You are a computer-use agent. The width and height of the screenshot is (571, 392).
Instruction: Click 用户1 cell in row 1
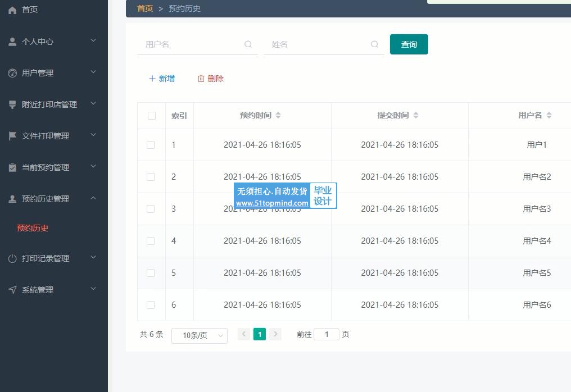(x=537, y=145)
